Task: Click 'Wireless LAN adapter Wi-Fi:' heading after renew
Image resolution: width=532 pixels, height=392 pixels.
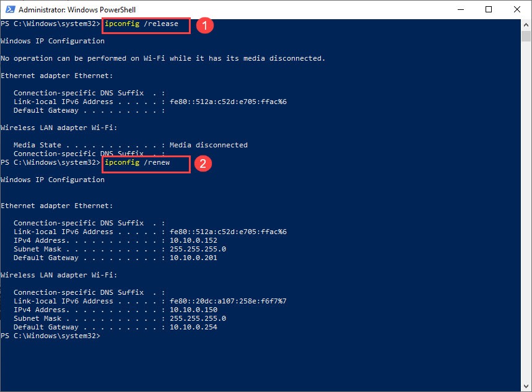Action: 59,275
